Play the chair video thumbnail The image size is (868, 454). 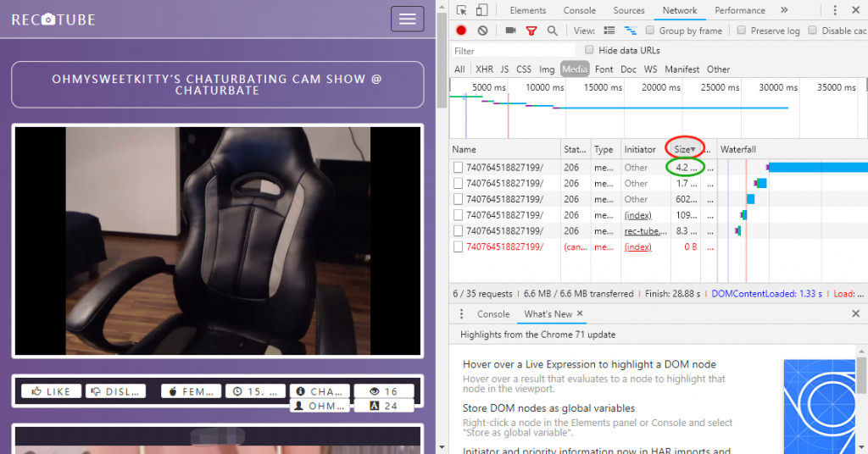click(x=218, y=241)
